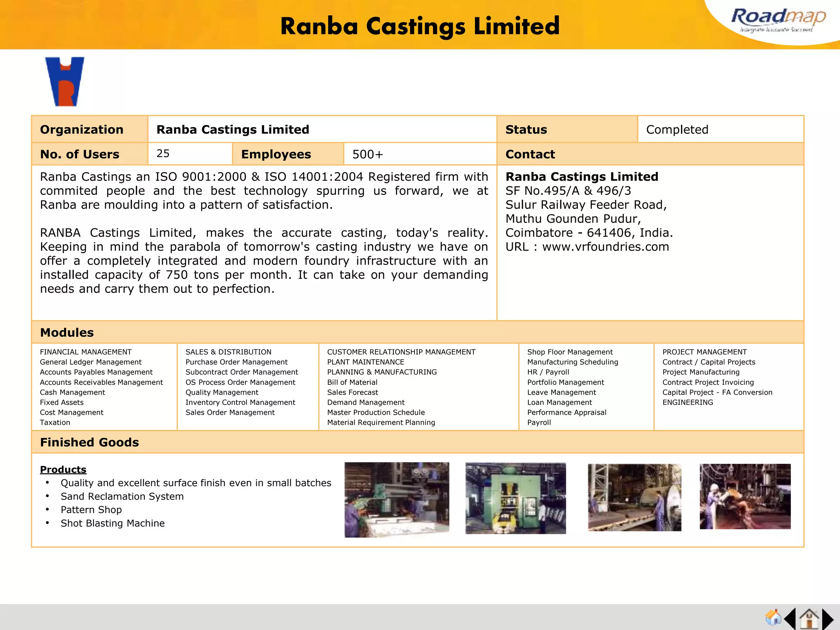Screen dimensions: 840x630
Task: Open the pattern shop workers photo
Action: 397,500
